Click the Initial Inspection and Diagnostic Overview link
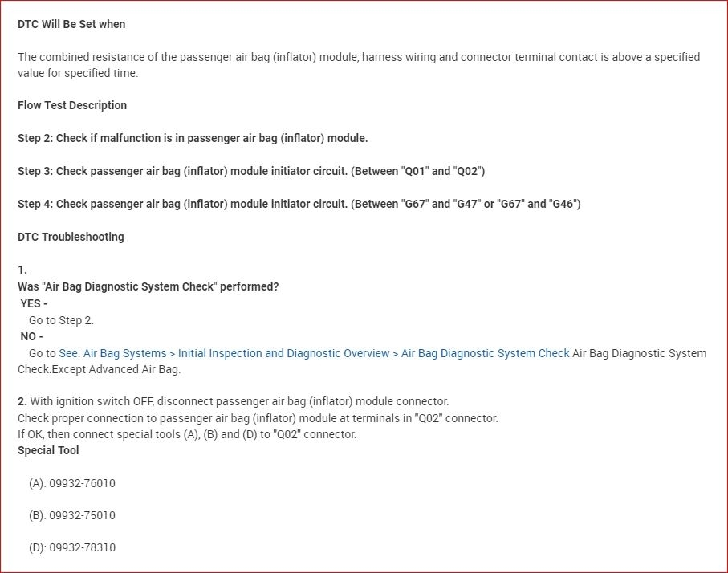Screen dimensions: 728x573 (x=283, y=353)
